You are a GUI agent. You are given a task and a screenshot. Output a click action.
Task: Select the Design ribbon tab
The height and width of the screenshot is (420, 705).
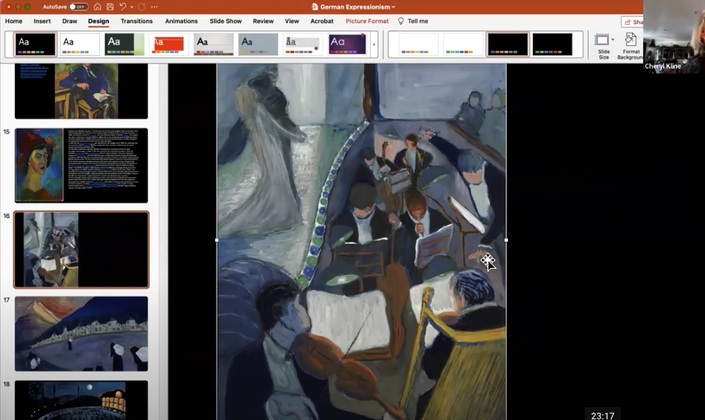point(98,21)
